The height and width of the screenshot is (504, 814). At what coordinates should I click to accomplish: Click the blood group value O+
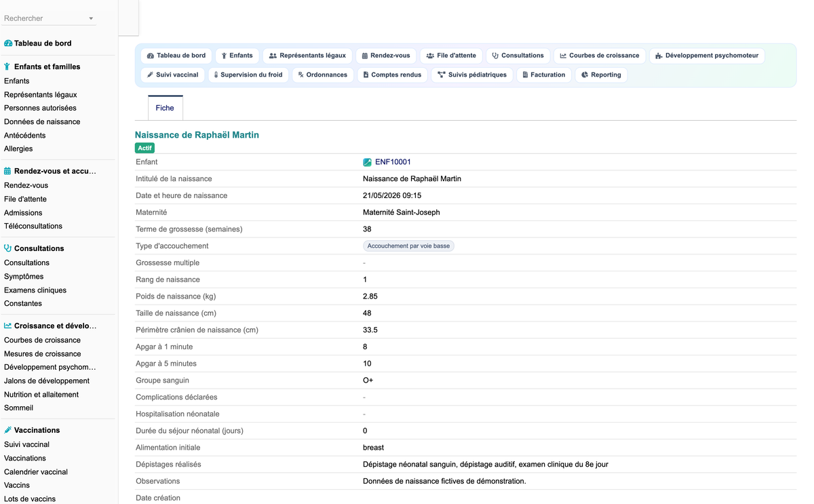[368, 380]
